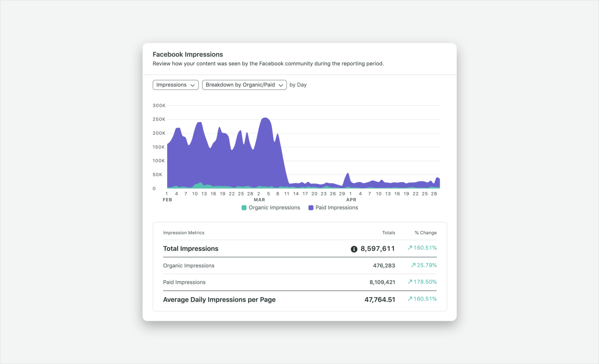Open the Impressions metric dropdown
This screenshot has height=364, width=599.
coord(176,85)
